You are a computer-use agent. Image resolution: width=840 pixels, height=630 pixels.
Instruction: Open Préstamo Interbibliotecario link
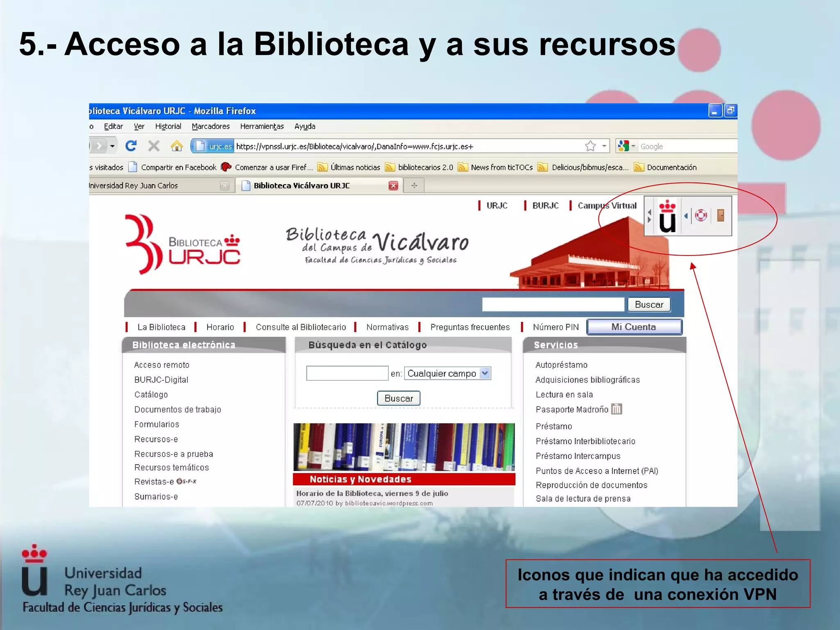click(x=585, y=441)
